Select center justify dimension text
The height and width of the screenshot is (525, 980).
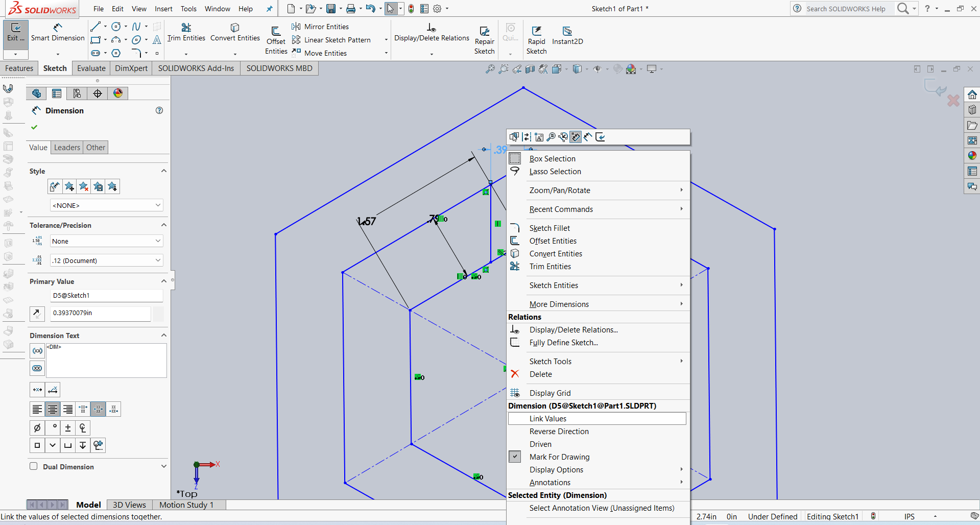[53, 409]
